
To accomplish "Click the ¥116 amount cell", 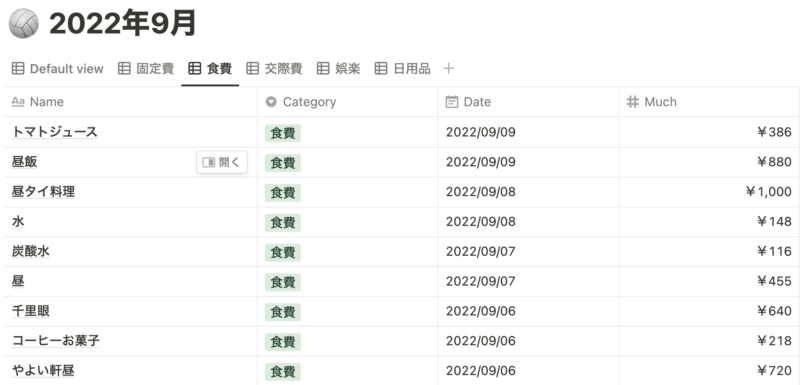I will [x=709, y=251].
